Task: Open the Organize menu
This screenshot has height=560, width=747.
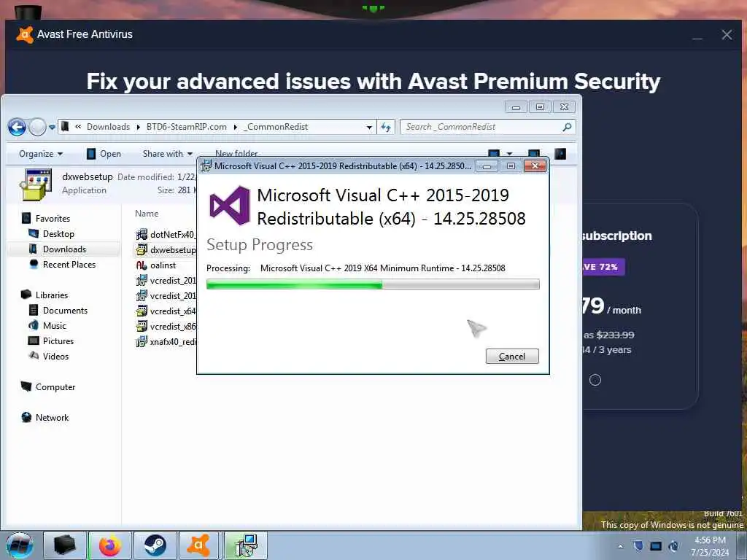Action: point(41,154)
